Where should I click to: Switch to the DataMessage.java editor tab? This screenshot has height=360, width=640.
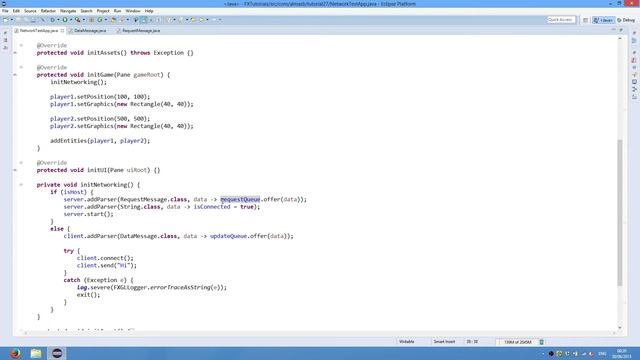point(90,31)
